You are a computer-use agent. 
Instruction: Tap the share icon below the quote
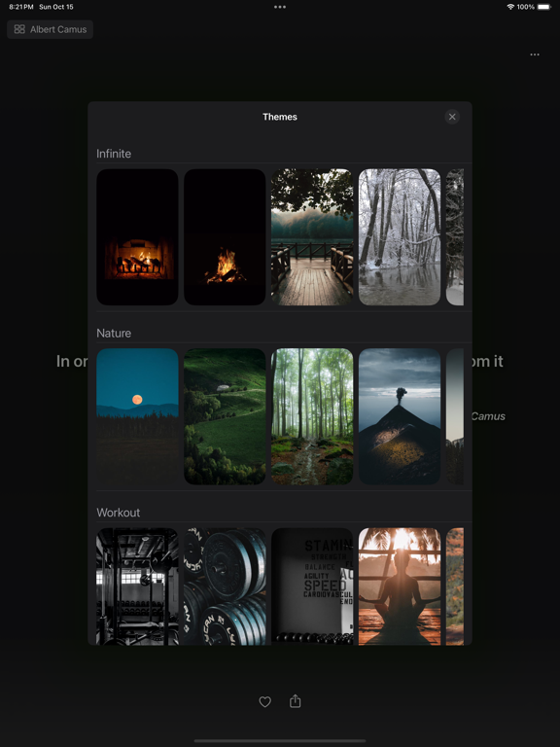(296, 700)
